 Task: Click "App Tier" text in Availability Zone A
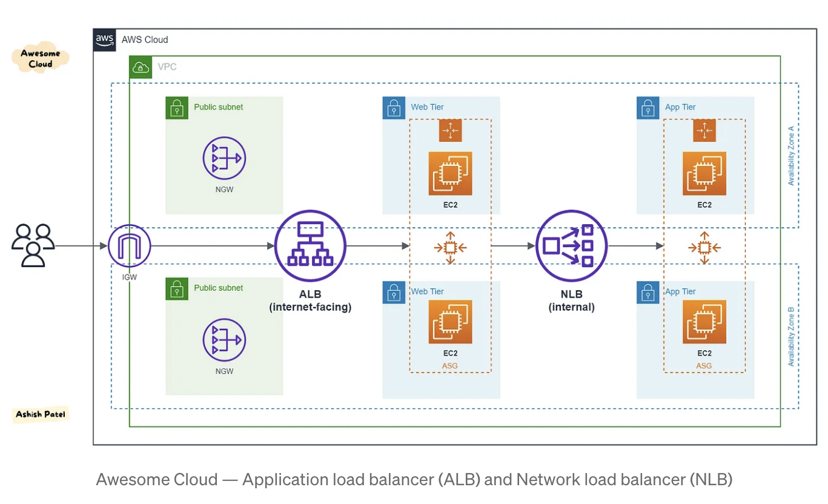click(x=681, y=107)
